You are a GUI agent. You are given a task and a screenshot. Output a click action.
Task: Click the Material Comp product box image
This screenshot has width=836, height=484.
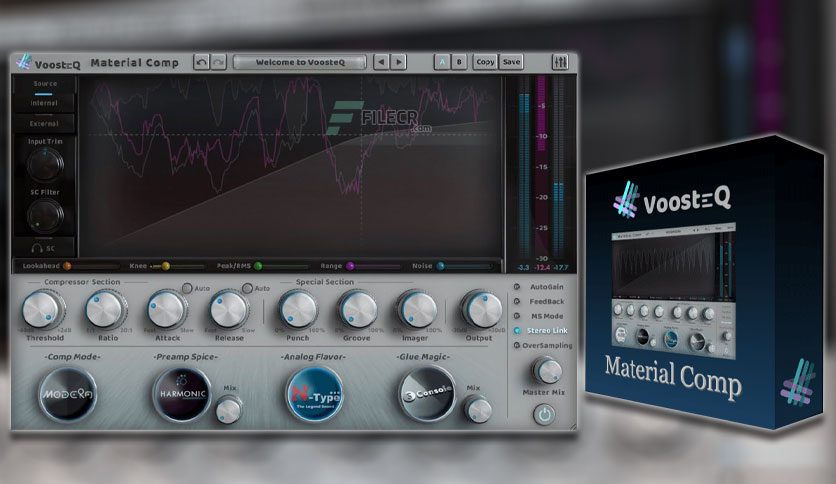click(x=705, y=281)
